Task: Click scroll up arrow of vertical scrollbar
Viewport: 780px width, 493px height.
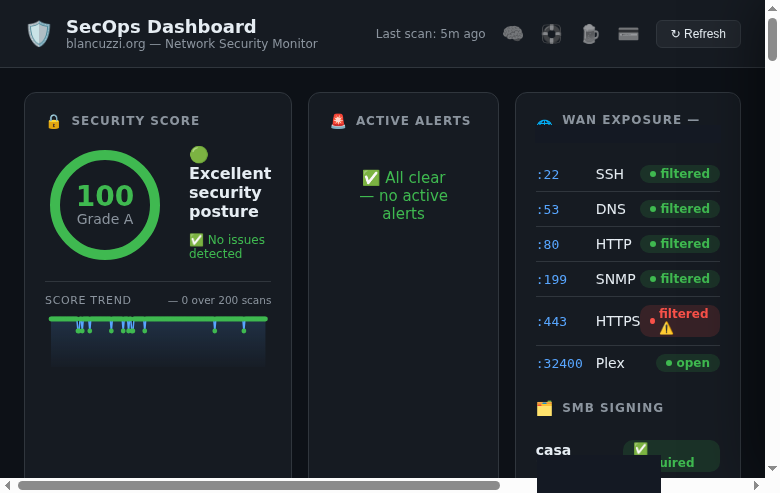Action: pos(773,8)
